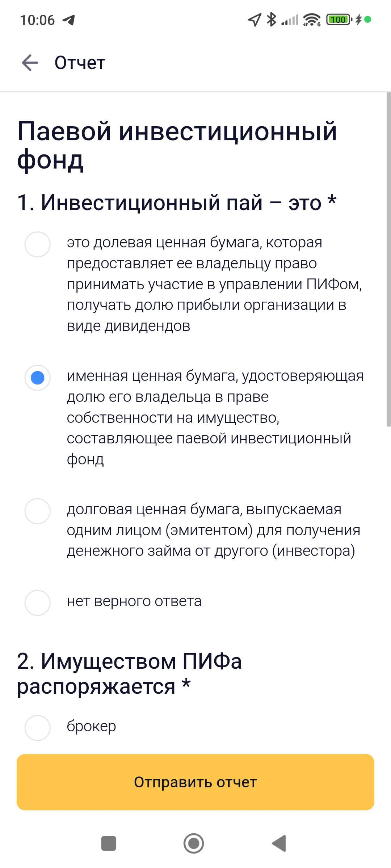The height and width of the screenshot is (868, 391).
Task: Tap the cellular signal bars icon
Action: 290,20
